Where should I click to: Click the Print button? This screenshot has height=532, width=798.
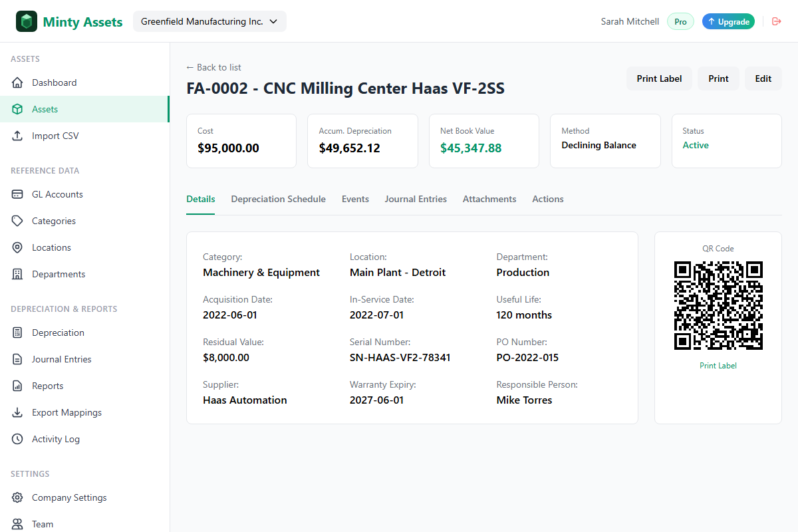click(x=718, y=78)
